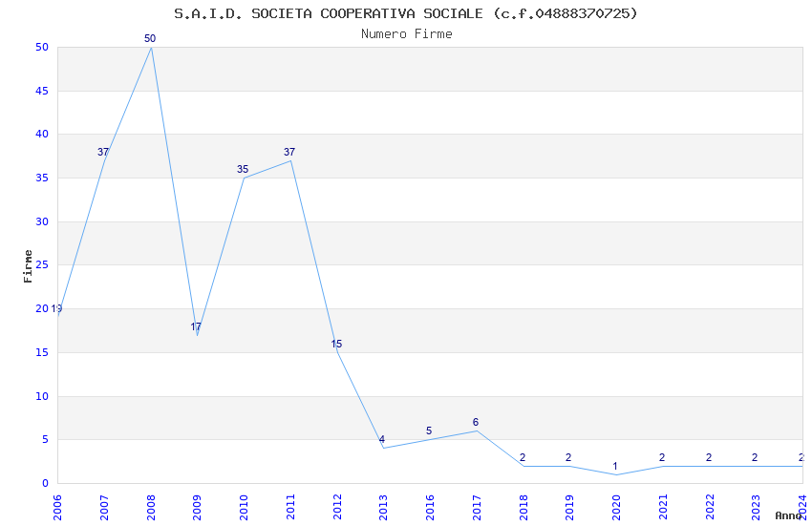Screen dimensions: 812x525
Task: Click the peak data label 50
Action: point(150,38)
